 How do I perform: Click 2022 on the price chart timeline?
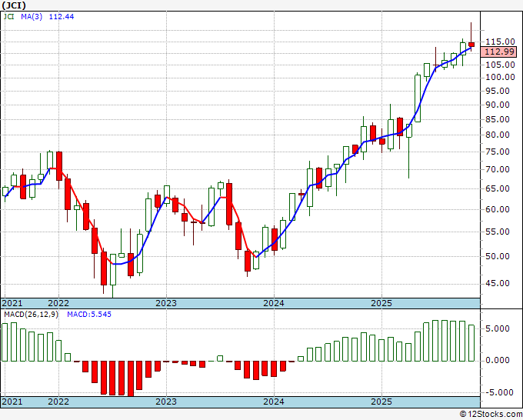[58, 304]
